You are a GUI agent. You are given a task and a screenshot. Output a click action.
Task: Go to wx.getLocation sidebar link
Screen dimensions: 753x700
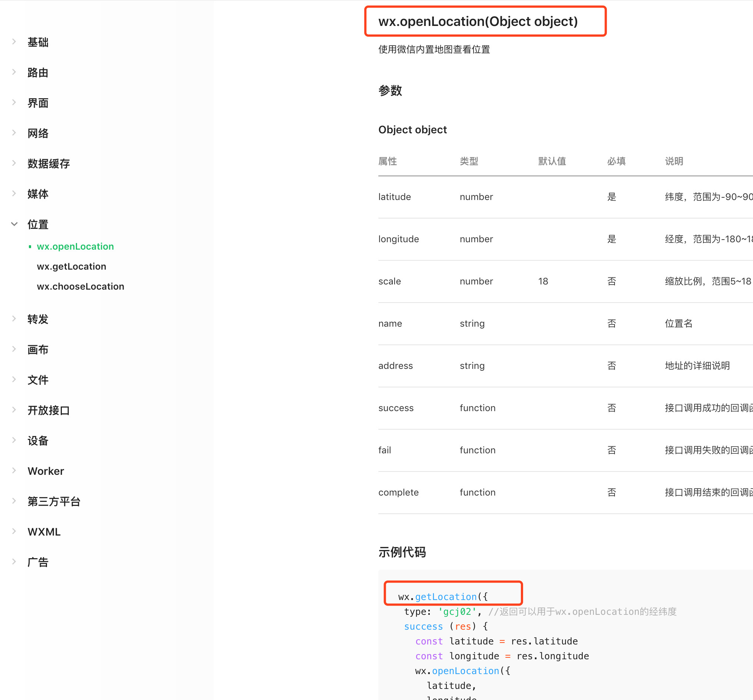pyautogui.click(x=71, y=266)
